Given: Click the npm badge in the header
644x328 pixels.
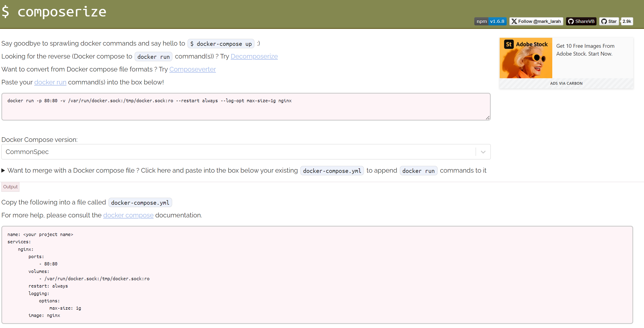Looking at the screenshot, I should point(482,21).
